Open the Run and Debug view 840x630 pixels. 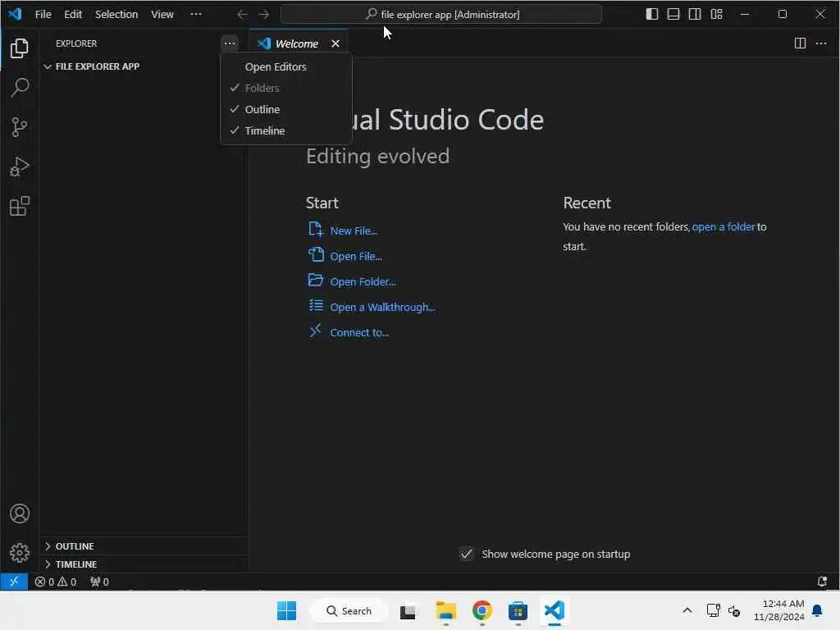[20, 167]
